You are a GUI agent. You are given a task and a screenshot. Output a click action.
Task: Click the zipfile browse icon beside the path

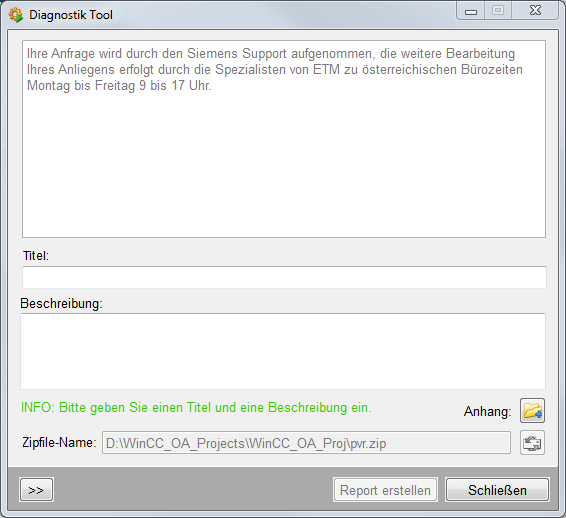(x=532, y=443)
